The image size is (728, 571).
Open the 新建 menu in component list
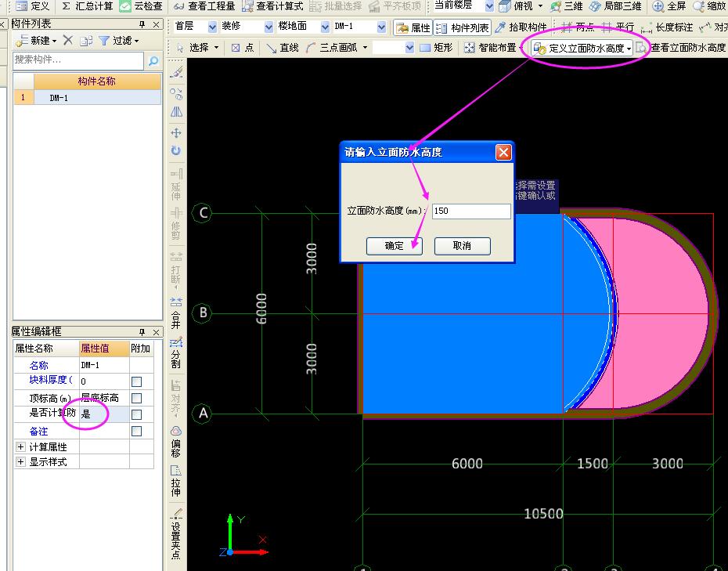(x=36, y=40)
